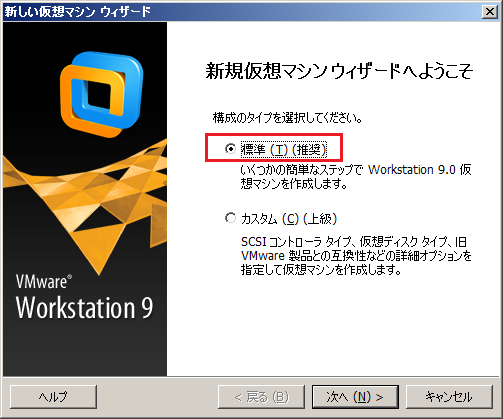The width and height of the screenshot is (503, 419).
Task: Proceed with the 次へ (N) > button
Action: tap(355, 397)
